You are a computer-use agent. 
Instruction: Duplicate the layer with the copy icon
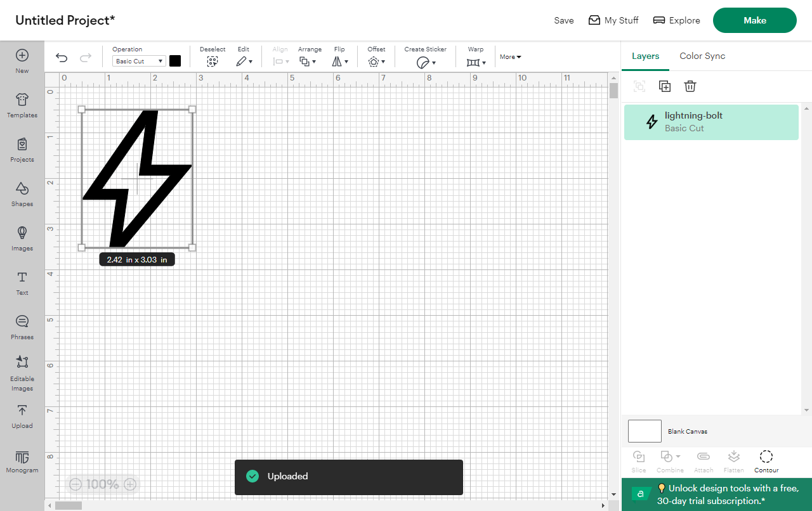(x=665, y=86)
